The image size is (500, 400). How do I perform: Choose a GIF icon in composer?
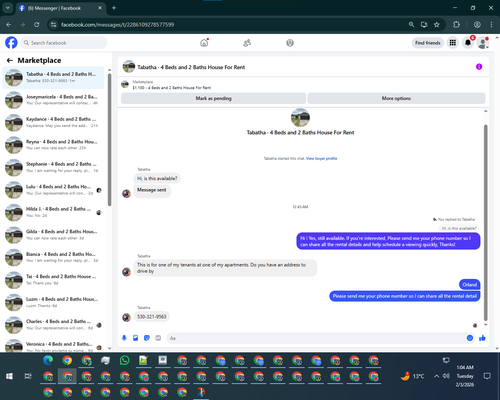click(158, 338)
